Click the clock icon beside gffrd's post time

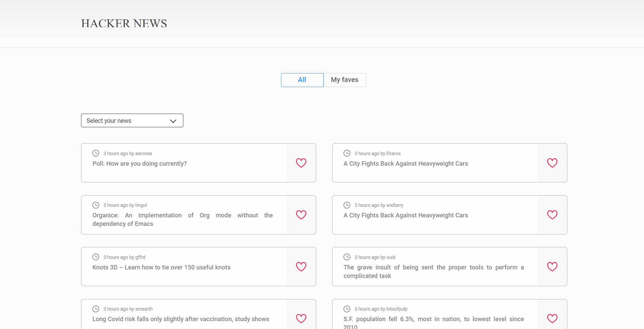click(x=96, y=257)
